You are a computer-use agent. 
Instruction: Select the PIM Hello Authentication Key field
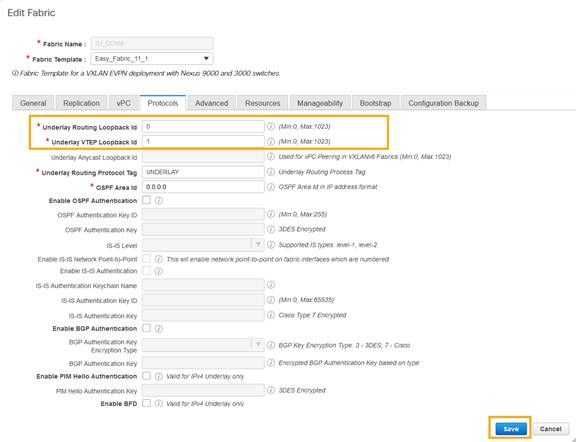[x=203, y=390]
